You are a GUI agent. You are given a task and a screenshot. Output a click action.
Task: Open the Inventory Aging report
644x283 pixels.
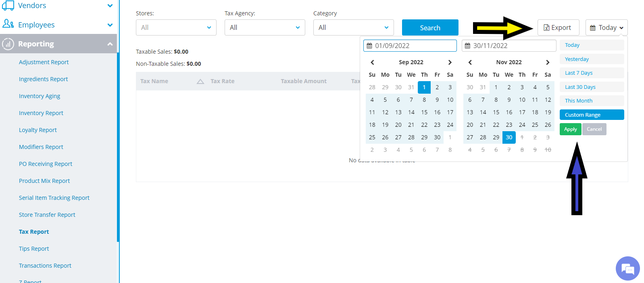click(40, 96)
